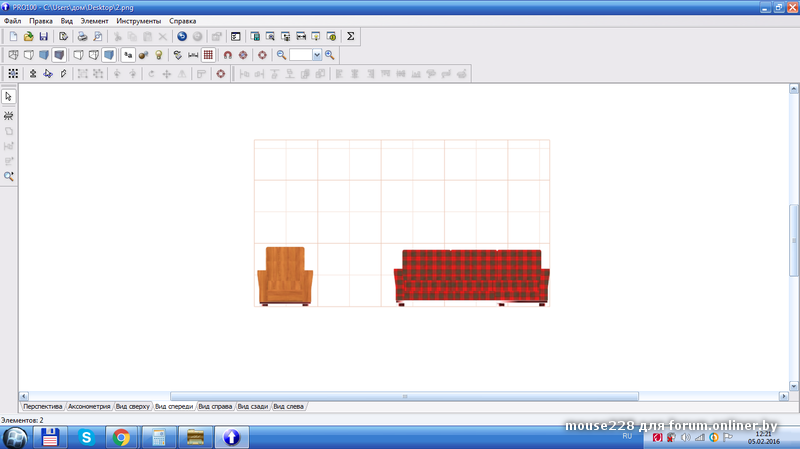This screenshot has height=449, width=800.
Task: Open the window icon with a yellow circle
Action: [x=331, y=36]
